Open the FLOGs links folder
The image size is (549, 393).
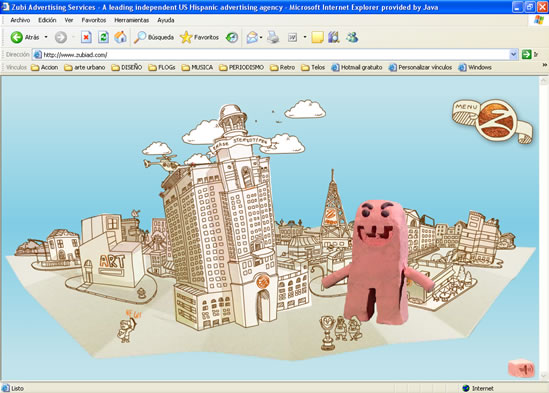(x=162, y=67)
